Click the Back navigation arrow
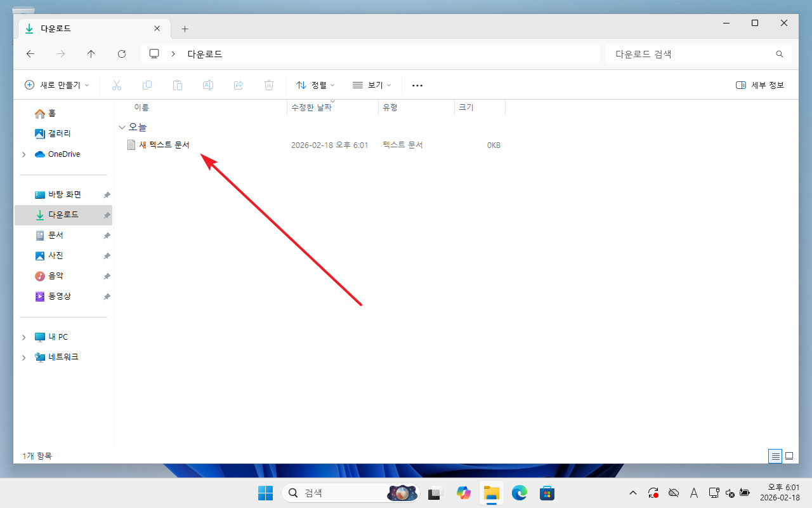 30,54
